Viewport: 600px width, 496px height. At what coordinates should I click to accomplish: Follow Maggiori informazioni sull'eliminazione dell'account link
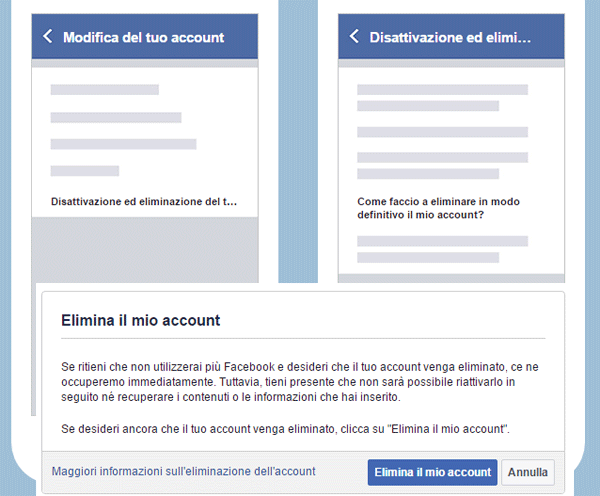pyautogui.click(x=183, y=471)
